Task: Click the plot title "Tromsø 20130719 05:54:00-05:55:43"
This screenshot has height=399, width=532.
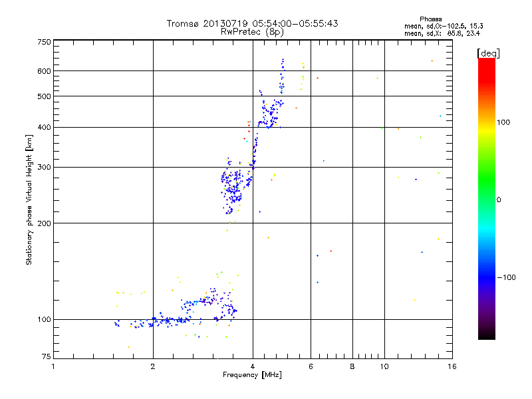Action: click(x=252, y=23)
